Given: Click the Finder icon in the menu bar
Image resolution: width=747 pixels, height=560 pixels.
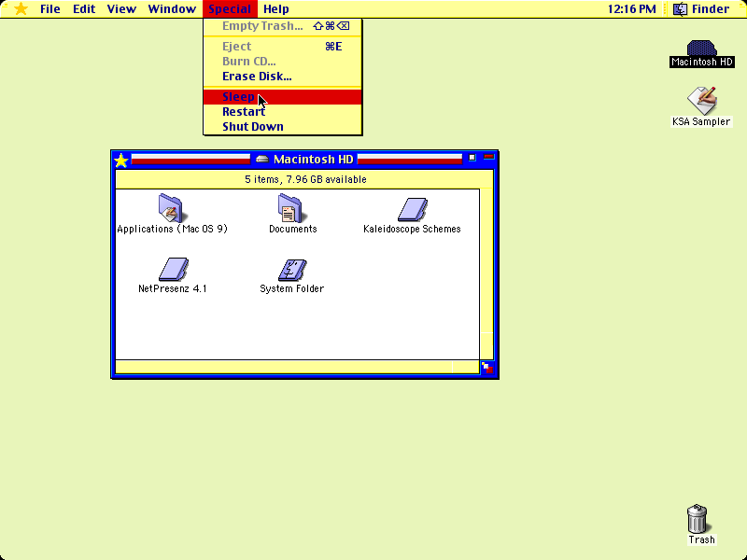Looking at the screenshot, I should click(680, 9).
